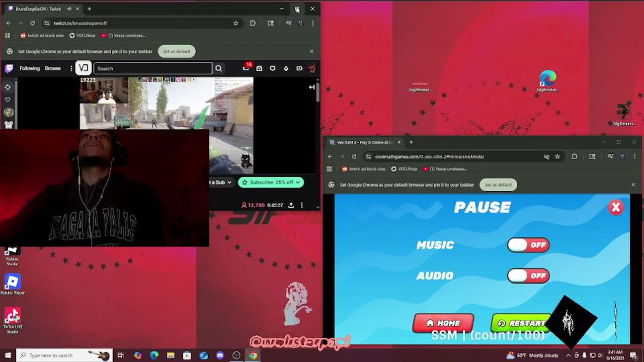Image resolution: width=644 pixels, height=362 pixels.
Task: Mute the BruceDropEmOff Twitch tab audio icon
Action: pyautogui.click(x=69, y=9)
